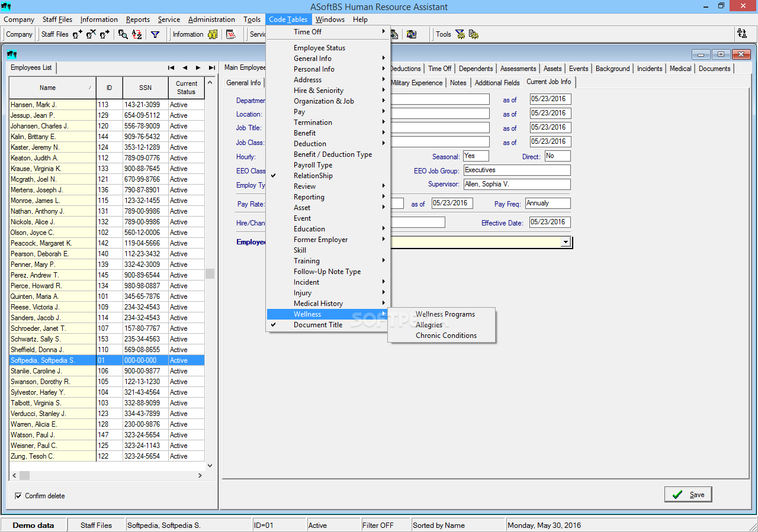758x532 pixels.
Task: Select Wellness Programs from the submenu
Action: pos(445,314)
